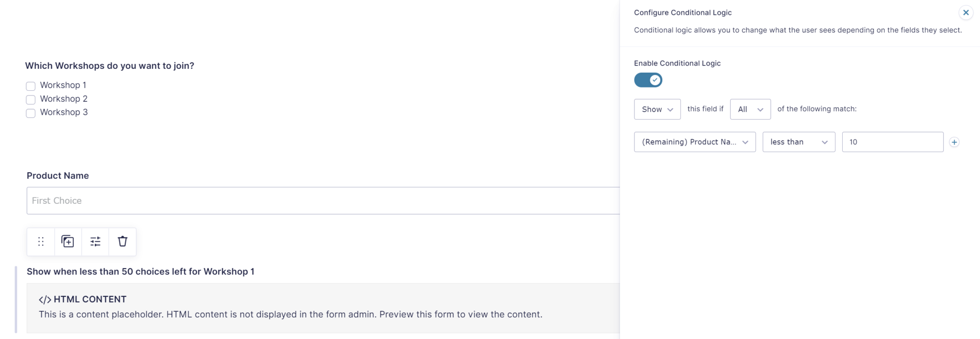Close the Configure Conditional Logic panel

[966, 13]
